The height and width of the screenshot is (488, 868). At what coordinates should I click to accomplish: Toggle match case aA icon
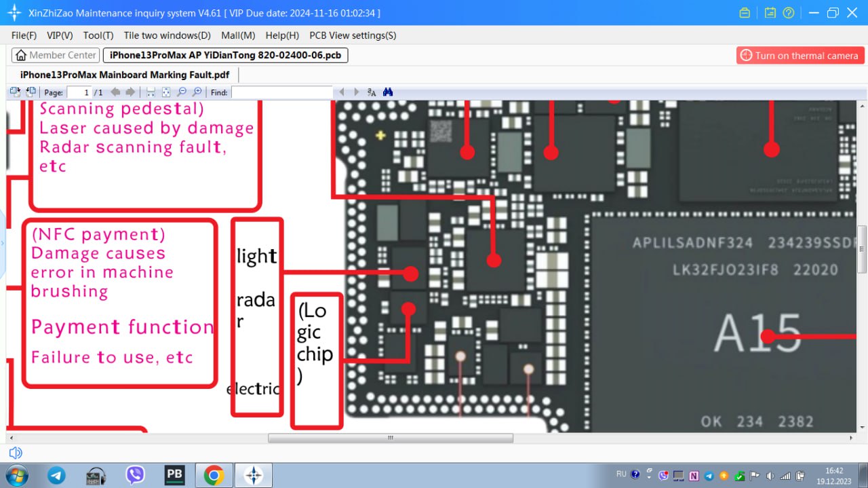pyautogui.click(x=372, y=92)
